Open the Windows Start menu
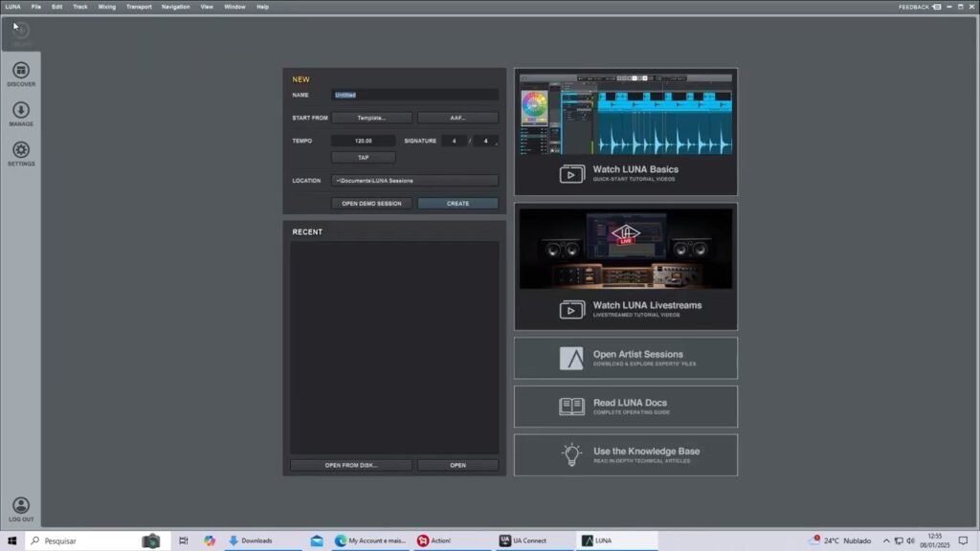The height and width of the screenshot is (551, 980). coord(11,540)
